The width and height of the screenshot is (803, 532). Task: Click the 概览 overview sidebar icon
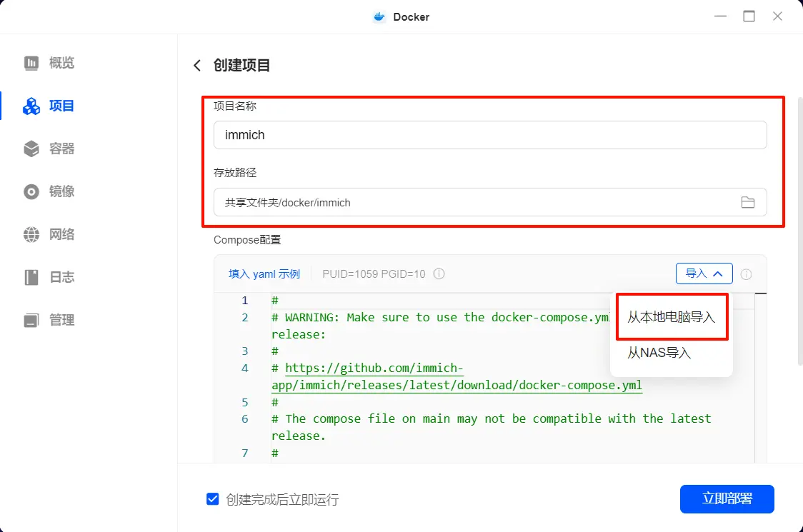[x=31, y=63]
